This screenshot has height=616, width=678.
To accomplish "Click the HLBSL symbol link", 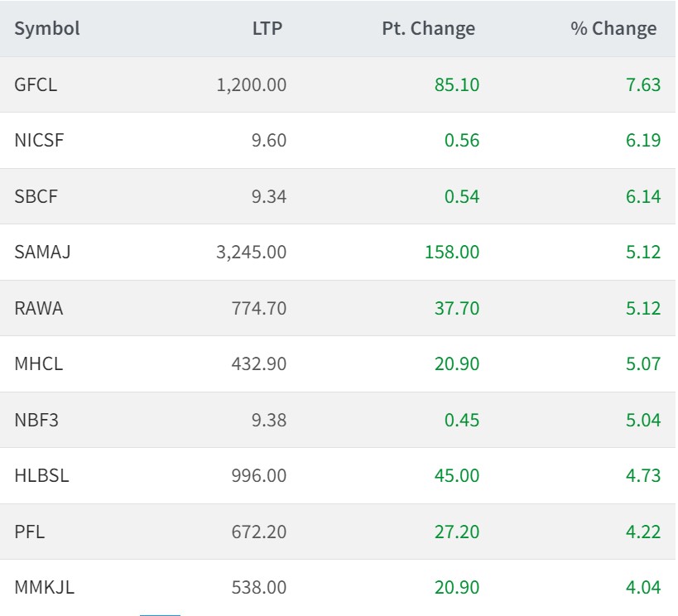I will [x=41, y=475].
